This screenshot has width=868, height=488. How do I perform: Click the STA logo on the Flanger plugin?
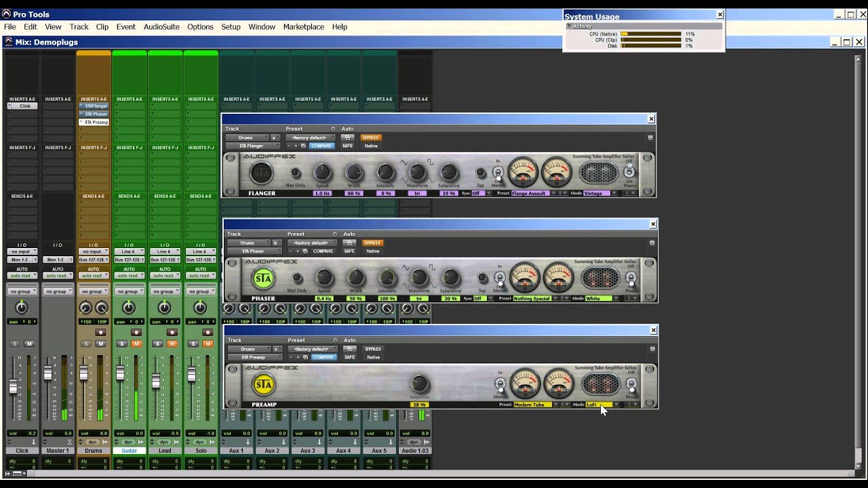pyautogui.click(x=261, y=174)
